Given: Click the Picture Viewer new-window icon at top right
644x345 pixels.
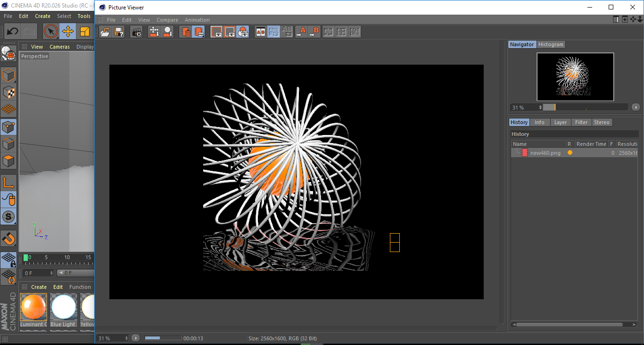Looking at the screenshot, I should (616, 19).
